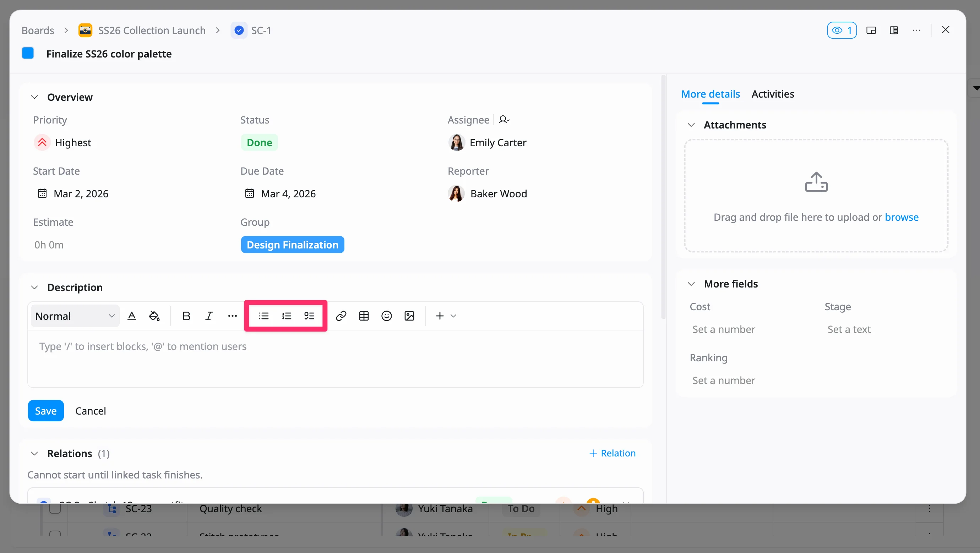The height and width of the screenshot is (553, 980).
Task: Open more text formatting options
Action: [x=232, y=316]
